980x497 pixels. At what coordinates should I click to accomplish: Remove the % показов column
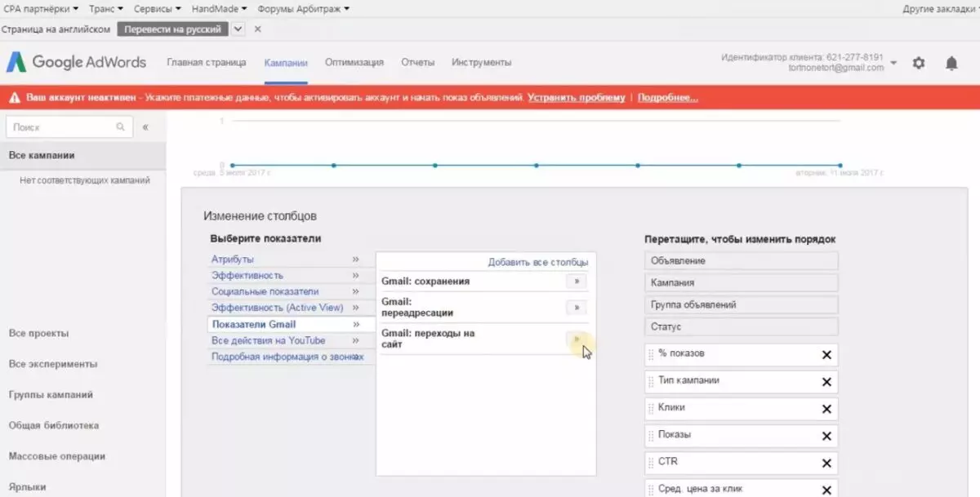click(x=826, y=355)
